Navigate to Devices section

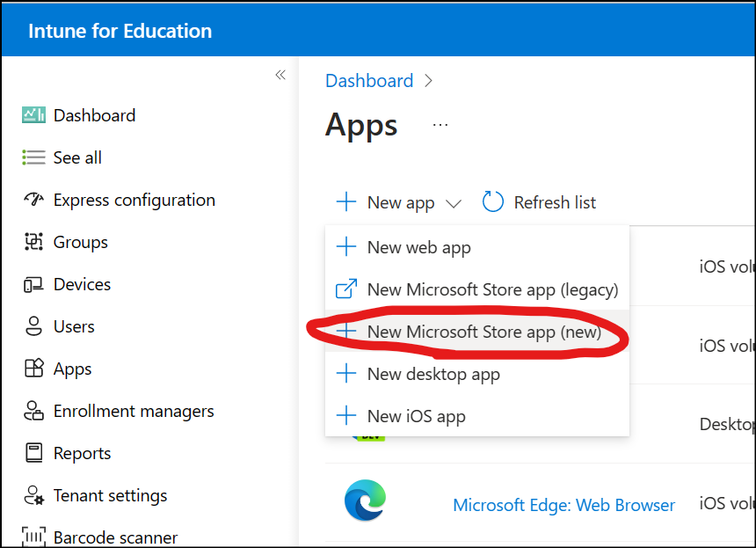[82, 284]
